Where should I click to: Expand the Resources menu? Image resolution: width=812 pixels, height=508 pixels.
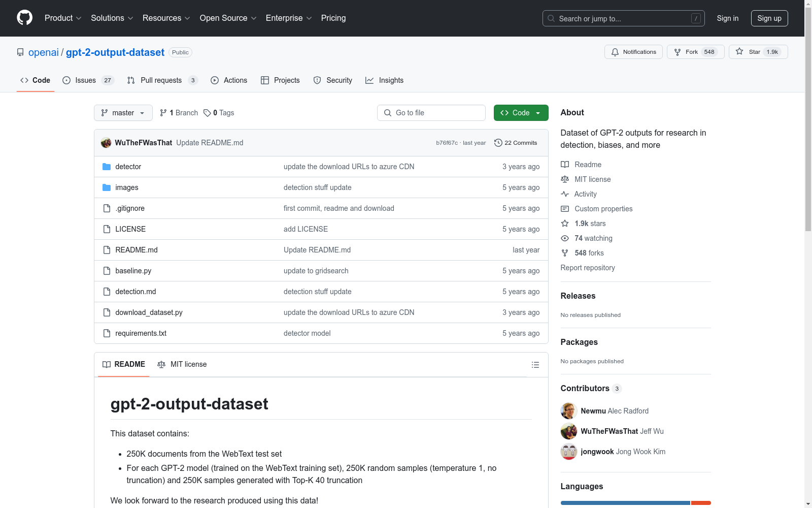166,18
